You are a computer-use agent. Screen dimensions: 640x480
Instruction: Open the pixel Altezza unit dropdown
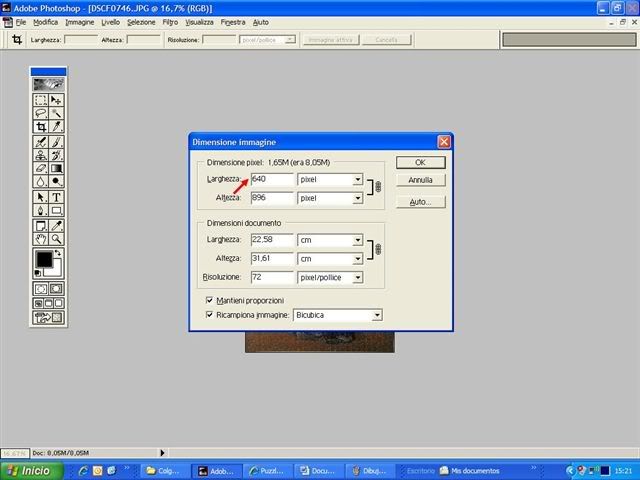(358, 198)
